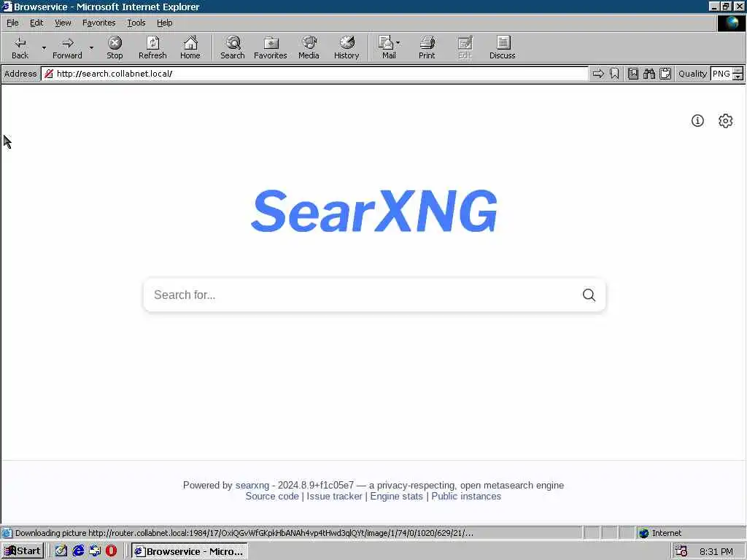This screenshot has height=560, width=747.
Task: Click the Forward toolbar button
Action: pos(67,47)
